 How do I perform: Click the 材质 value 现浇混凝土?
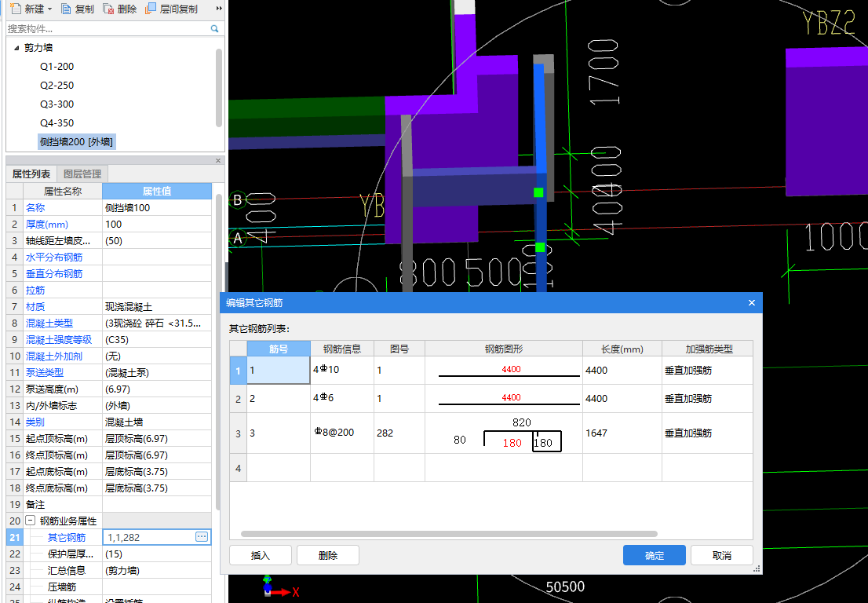[157, 307]
